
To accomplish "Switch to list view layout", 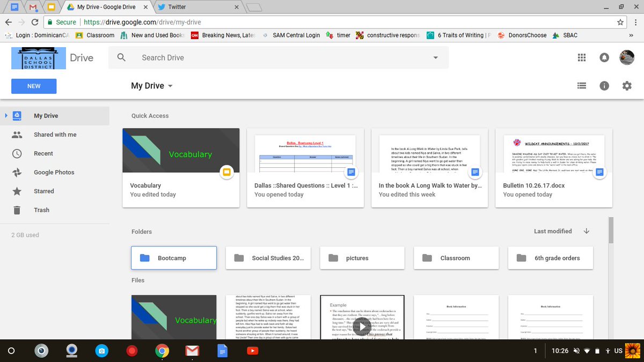I will tap(582, 86).
